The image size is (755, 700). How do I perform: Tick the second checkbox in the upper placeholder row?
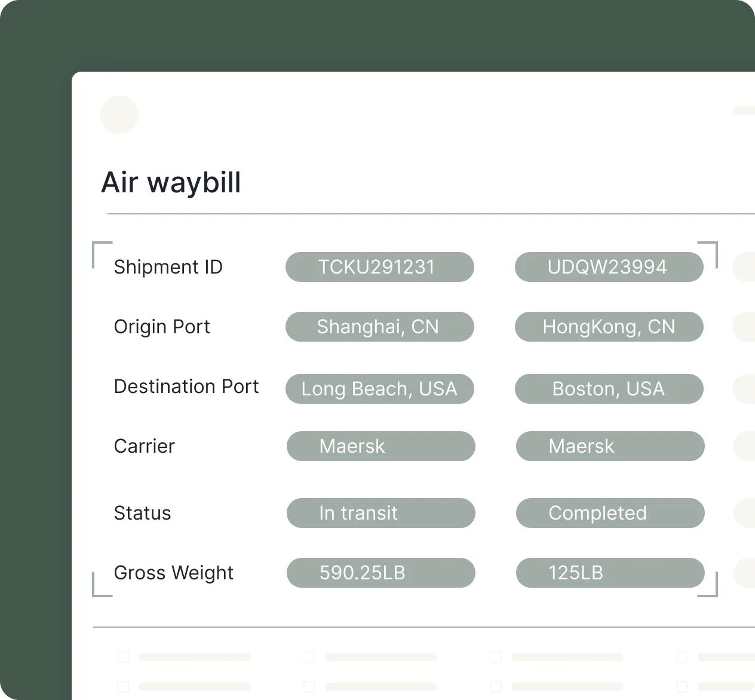coord(309,657)
